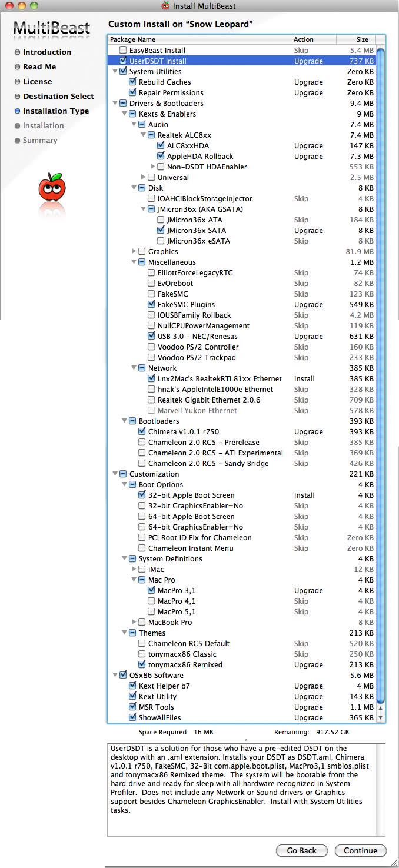Click the MultiBeast apple mascot icon
The width and height of the screenshot is (399, 868).
click(x=52, y=187)
